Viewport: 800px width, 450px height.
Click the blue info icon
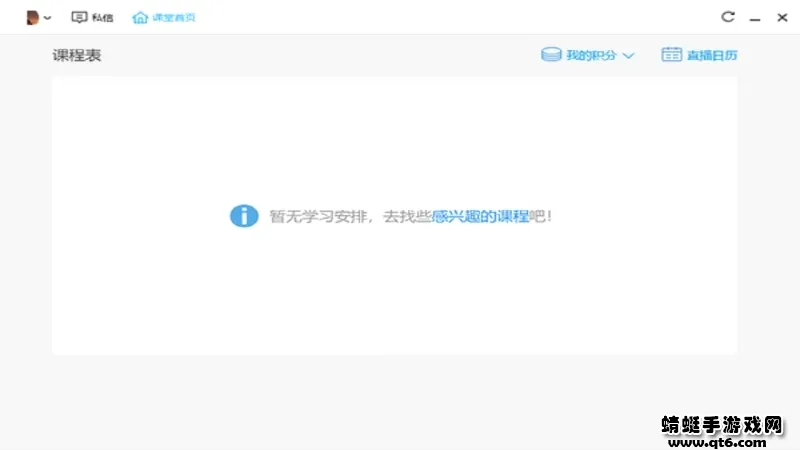coord(244,216)
